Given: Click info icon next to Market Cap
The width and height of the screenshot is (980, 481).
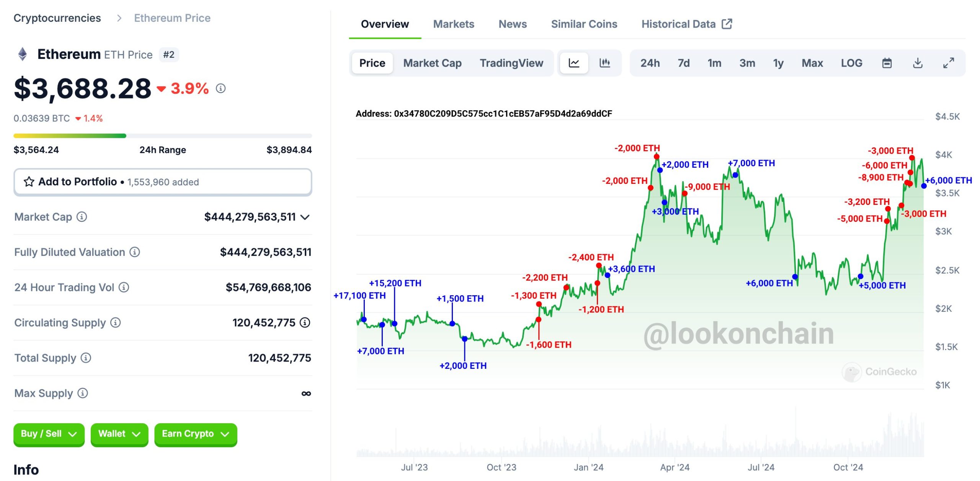Looking at the screenshot, I should click(x=82, y=217).
